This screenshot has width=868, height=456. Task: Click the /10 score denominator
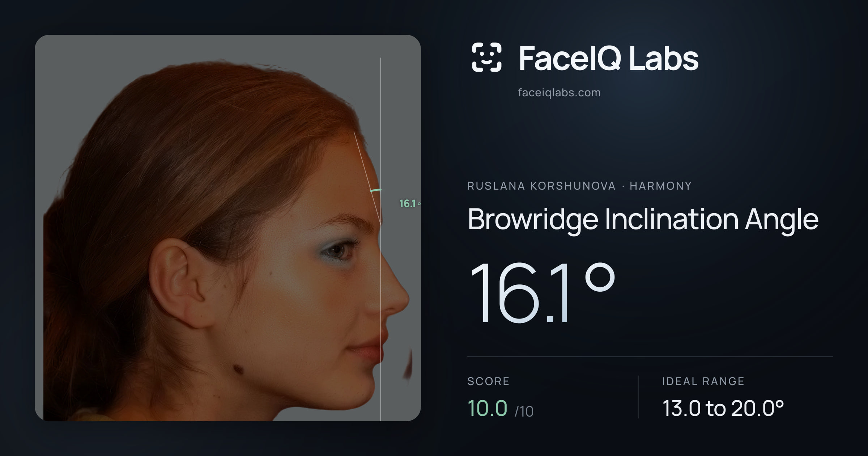coord(524,411)
